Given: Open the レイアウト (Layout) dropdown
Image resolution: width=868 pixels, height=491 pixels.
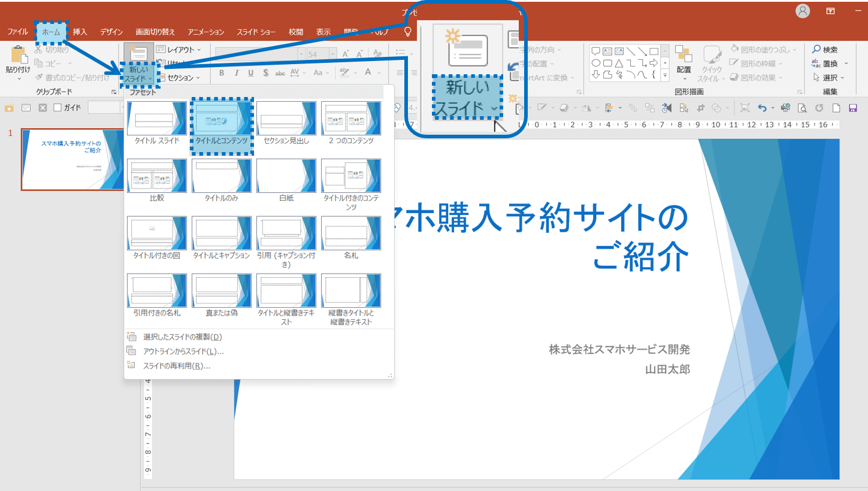Looking at the screenshot, I should tap(179, 50).
